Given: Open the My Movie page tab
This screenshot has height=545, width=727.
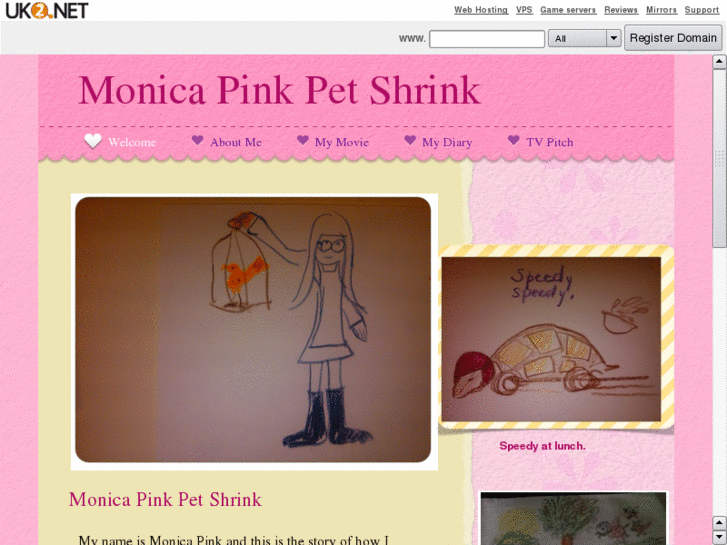Looking at the screenshot, I should point(342,142).
